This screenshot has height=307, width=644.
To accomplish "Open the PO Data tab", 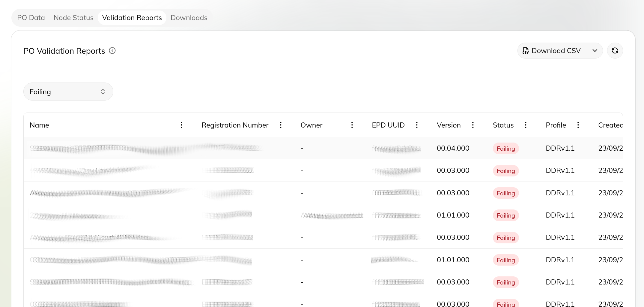I will (31, 18).
